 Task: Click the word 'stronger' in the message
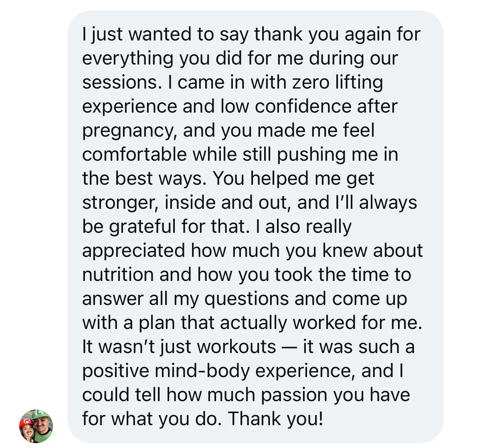point(118,203)
